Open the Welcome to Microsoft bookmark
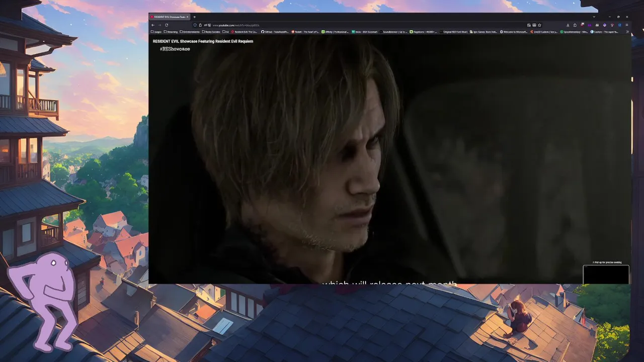Image resolution: width=644 pixels, height=362 pixels. (x=514, y=32)
